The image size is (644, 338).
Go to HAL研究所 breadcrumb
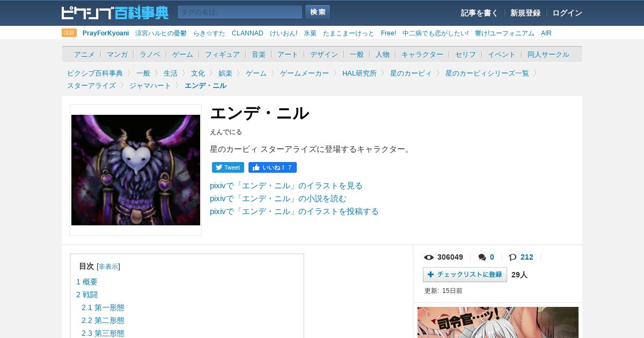[360, 73]
